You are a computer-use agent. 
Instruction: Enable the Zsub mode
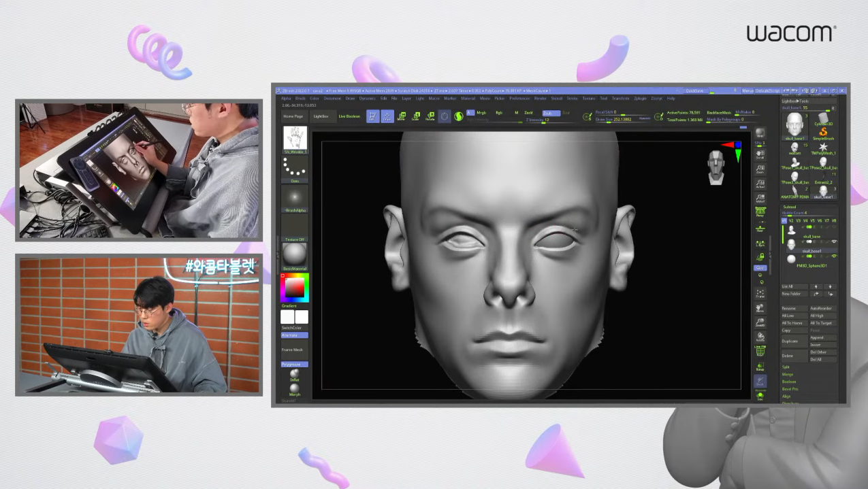point(551,112)
